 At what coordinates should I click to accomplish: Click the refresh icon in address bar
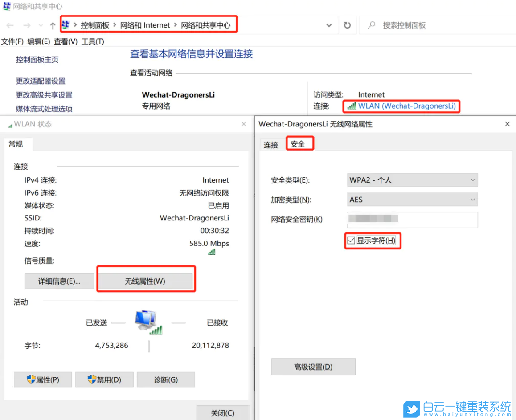point(347,25)
